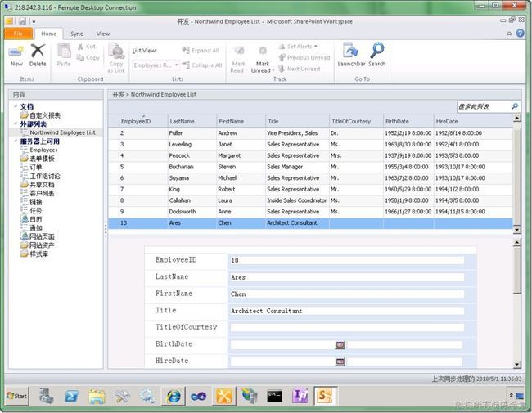Click the LastName field containing Ares
This screenshot has width=532, height=413.
(x=347, y=277)
